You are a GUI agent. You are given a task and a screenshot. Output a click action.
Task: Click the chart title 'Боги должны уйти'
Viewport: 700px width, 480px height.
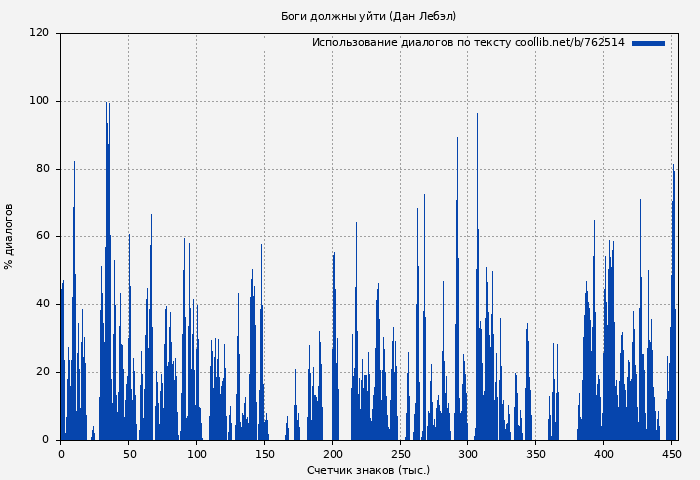(x=368, y=16)
